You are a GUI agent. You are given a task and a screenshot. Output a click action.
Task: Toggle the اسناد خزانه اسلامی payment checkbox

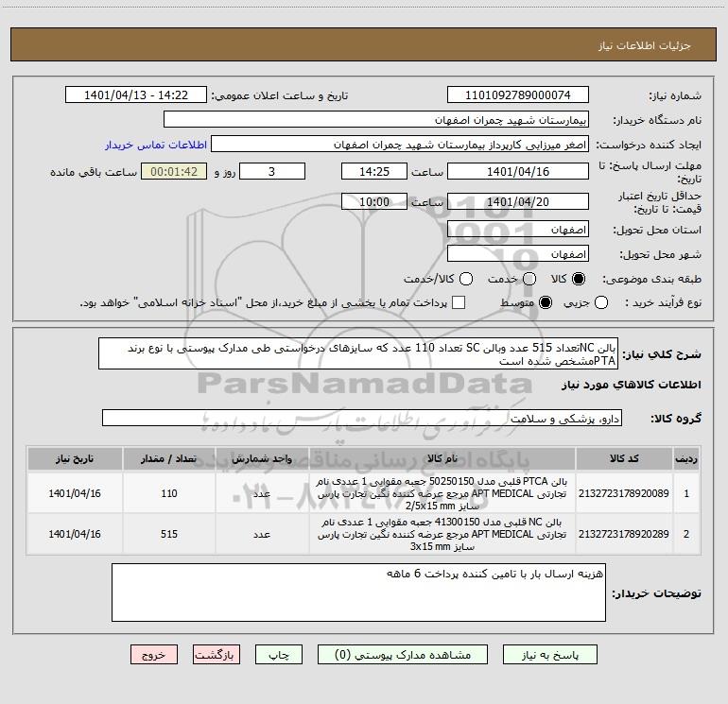tap(459, 302)
